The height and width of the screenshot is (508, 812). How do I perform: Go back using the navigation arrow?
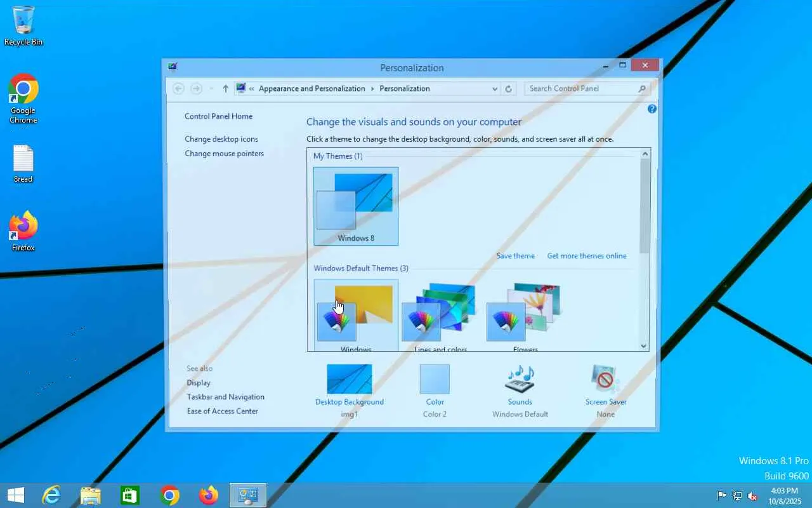[178, 89]
